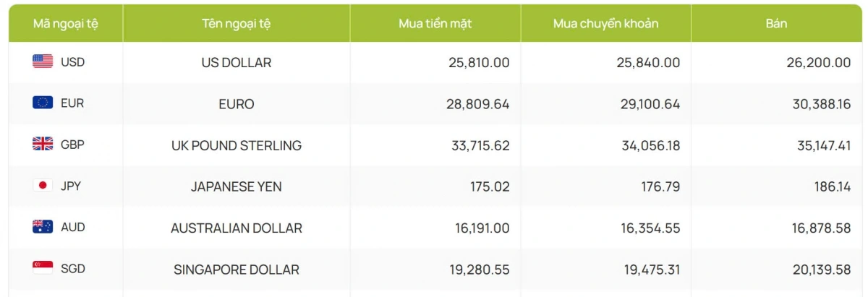Select the Mua chuyển khoản column header

tap(606, 23)
